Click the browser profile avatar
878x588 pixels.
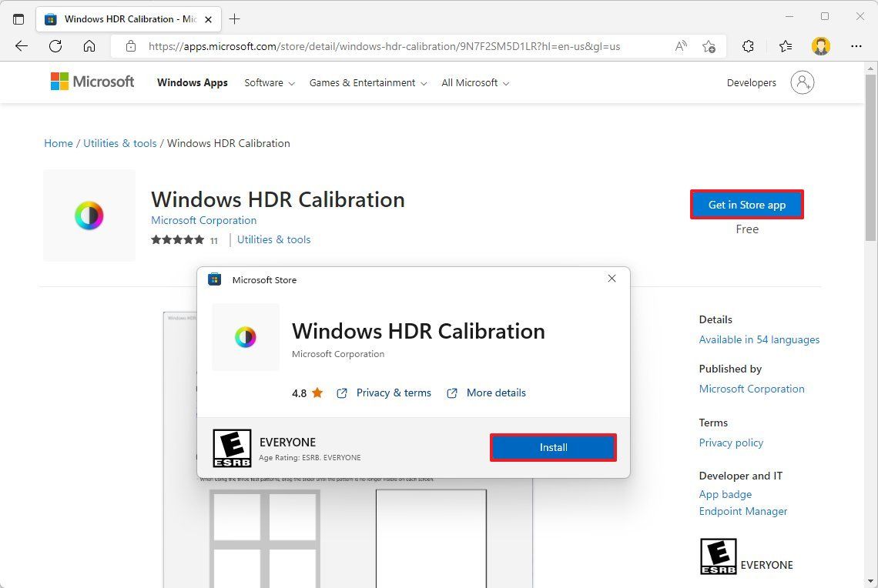(821, 46)
